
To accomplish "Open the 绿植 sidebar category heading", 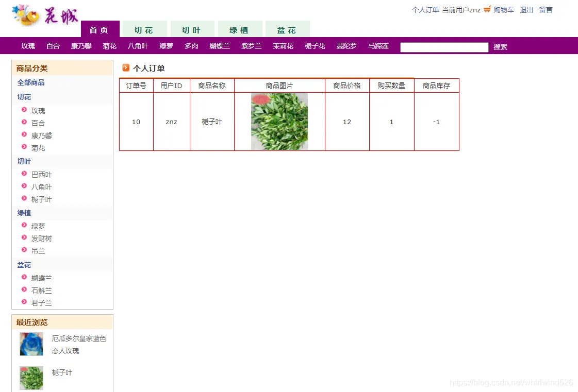I will 24,213.
